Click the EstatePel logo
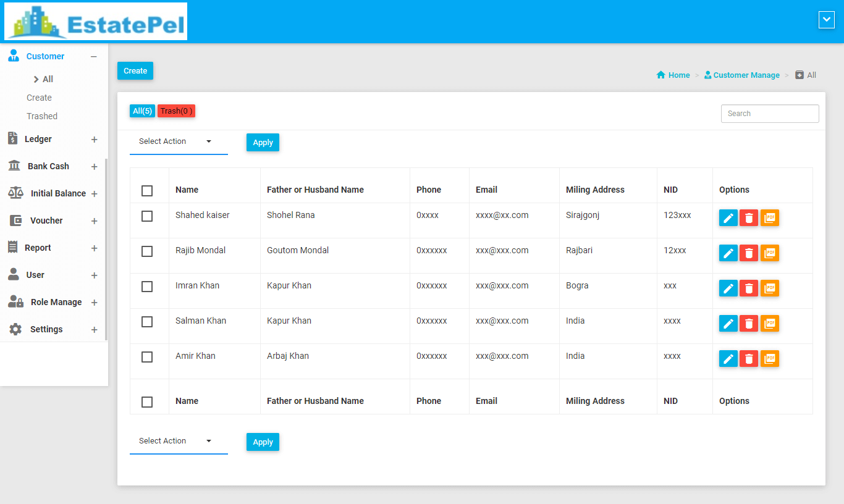 tap(96, 22)
